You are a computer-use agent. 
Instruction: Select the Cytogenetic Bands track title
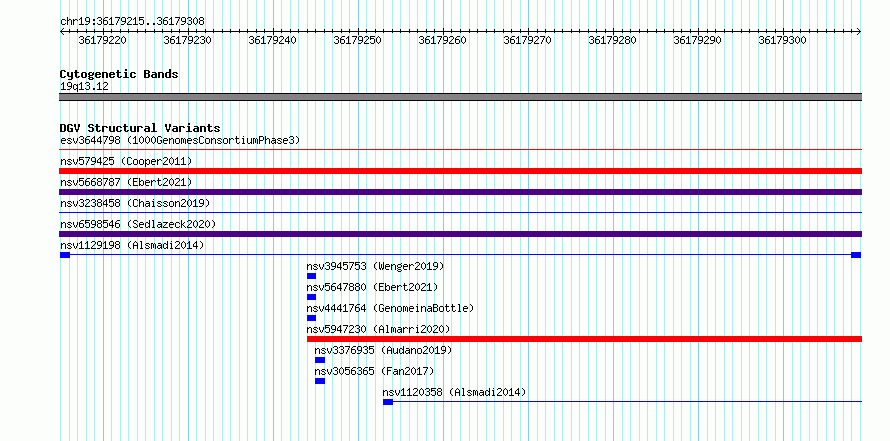click(x=119, y=74)
